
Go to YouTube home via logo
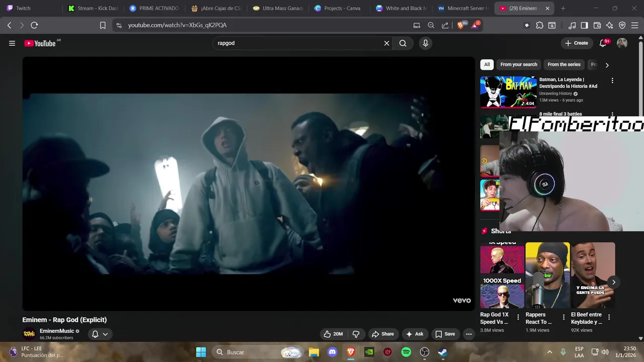click(x=40, y=43)
